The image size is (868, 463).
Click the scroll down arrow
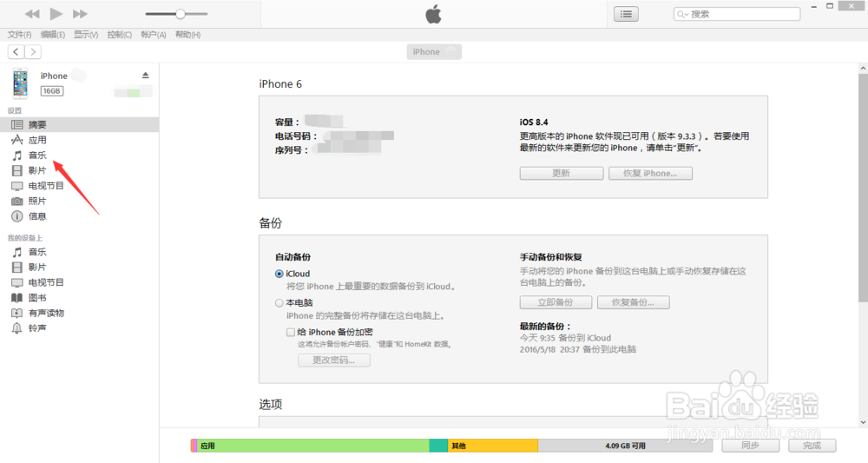point(863,422)
